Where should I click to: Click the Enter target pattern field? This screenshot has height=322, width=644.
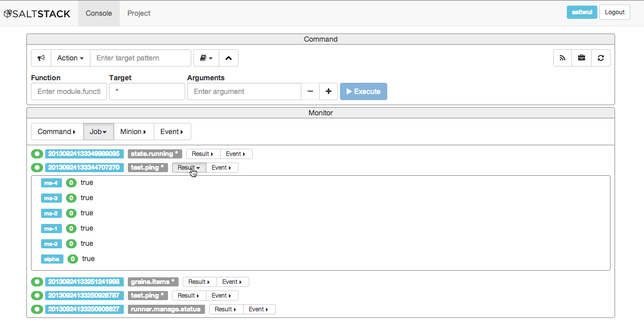141,57
